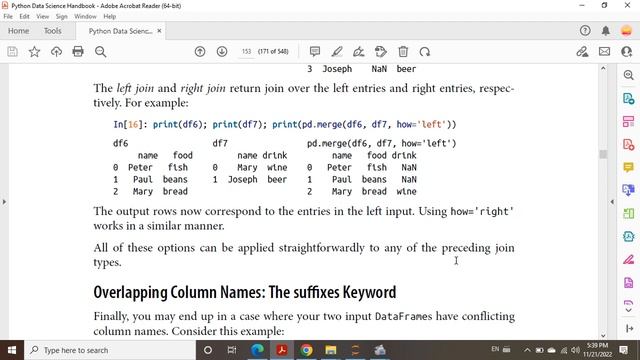Click the purple file tool in right pane

pyautogui.click(x=629, y=282)
